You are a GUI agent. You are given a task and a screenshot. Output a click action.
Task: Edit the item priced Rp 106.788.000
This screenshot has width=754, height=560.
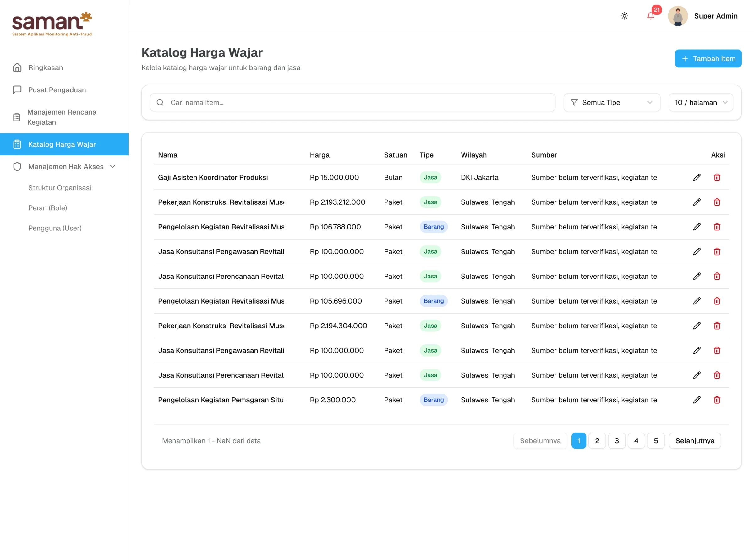(697, 227)
